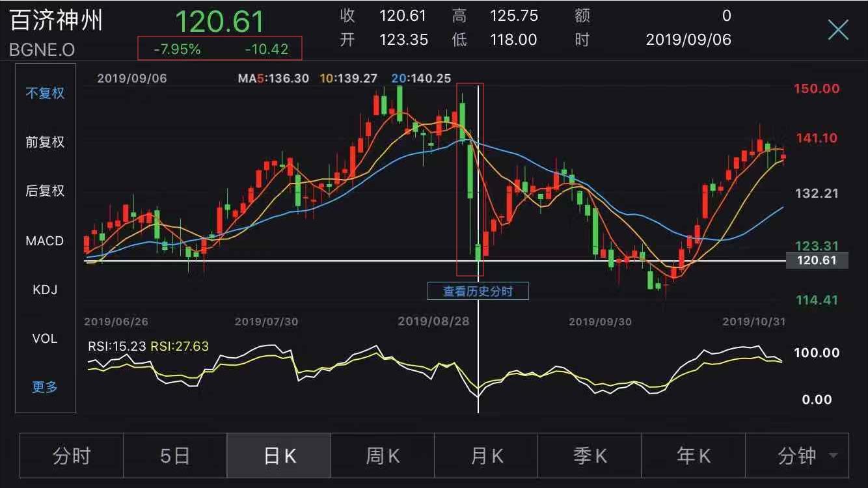The width and height of the screenshot is (868, 488).
Task: Click the chart date 2019/09/06 label
Action: pyautogui.click(x=132, y=78)
